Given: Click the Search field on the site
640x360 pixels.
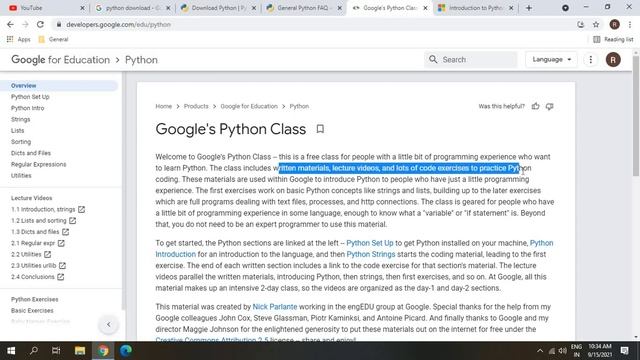Looking at the screenshot, I should [471, 60].
